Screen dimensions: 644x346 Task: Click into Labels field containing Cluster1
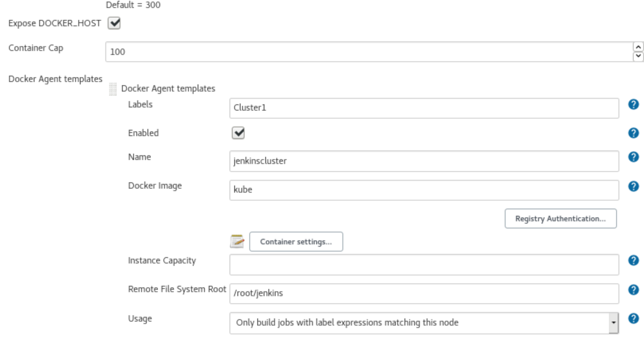[x=424, y=108]
